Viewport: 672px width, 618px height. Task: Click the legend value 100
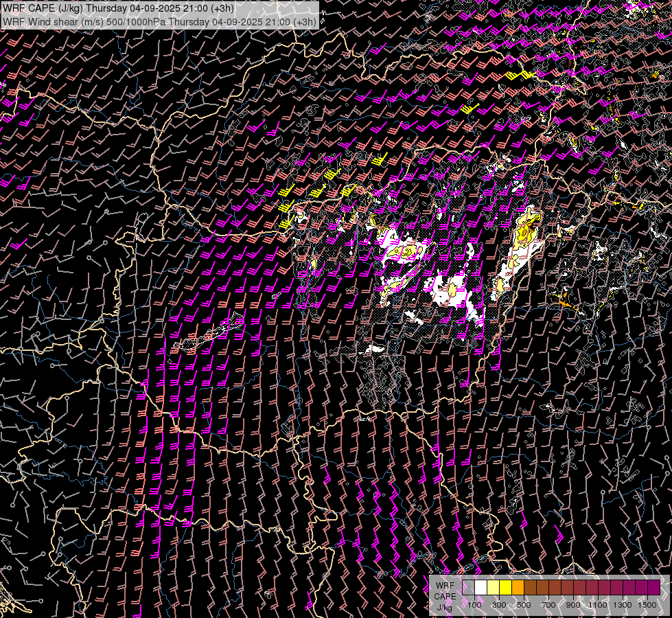pos(474,605)
